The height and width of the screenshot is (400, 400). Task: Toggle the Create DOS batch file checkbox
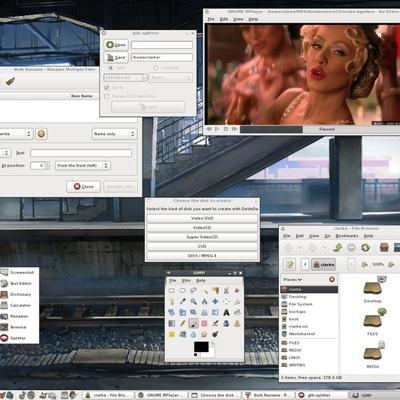point(107,96)
